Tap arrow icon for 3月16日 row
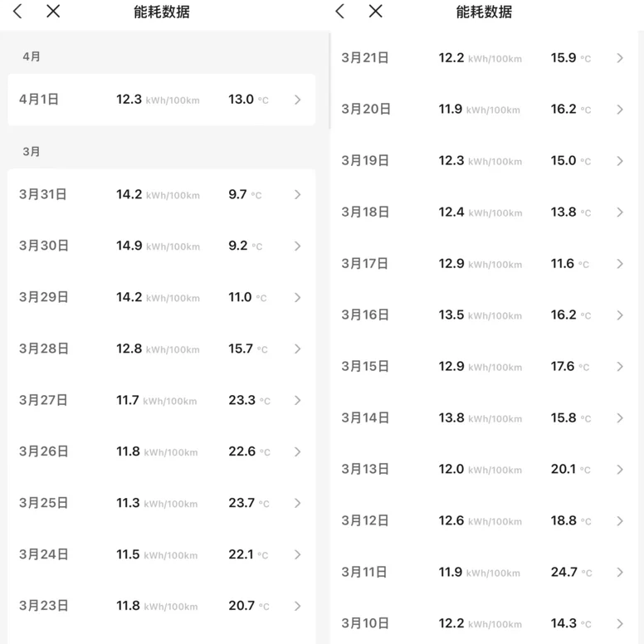Image resolution: width=644 pixels, height=644 pixels. 620,315
